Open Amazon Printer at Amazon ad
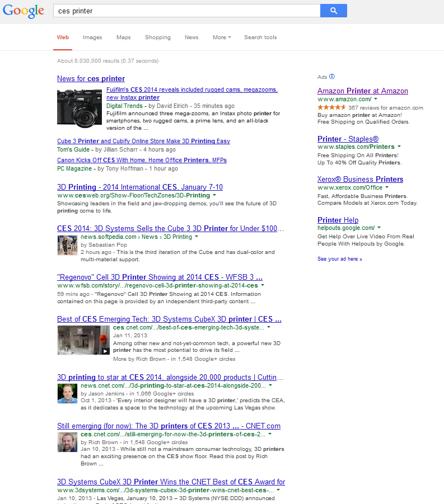The width and height of the screenshot is (444, 504). pyautogui.click(x=363, y=91)
